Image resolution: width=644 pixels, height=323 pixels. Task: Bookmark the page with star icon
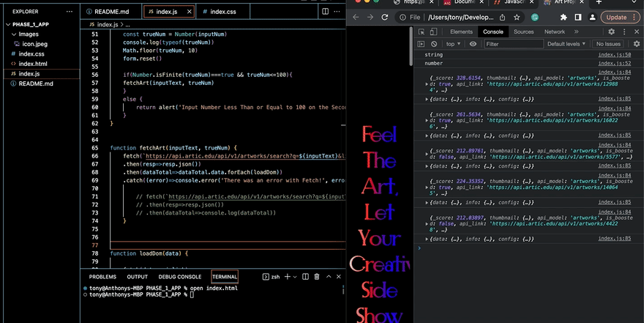tap(517, 18)
